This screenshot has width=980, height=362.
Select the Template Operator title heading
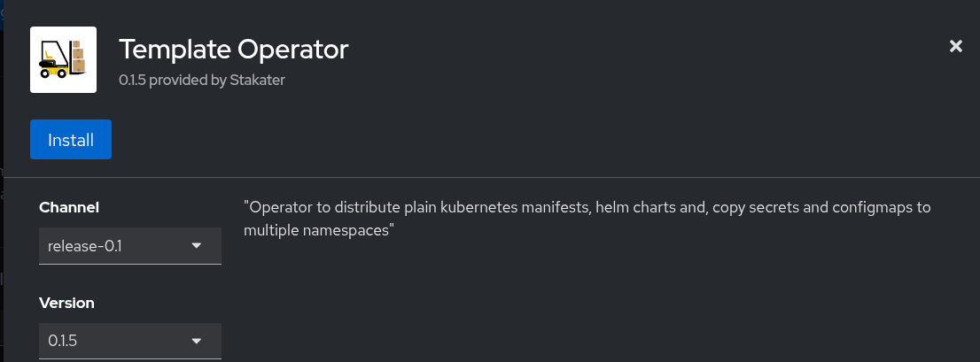[234, 49]
